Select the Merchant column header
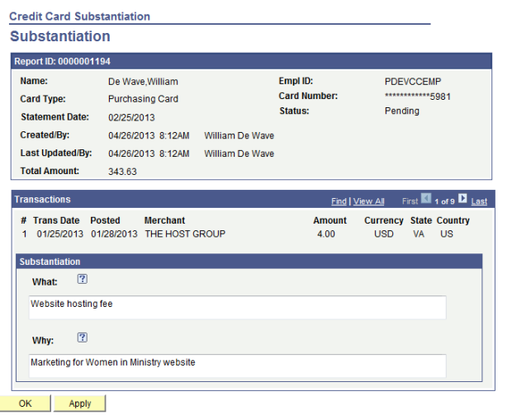Viewport: 512px width, 420px height. click(x=164, y=220)
